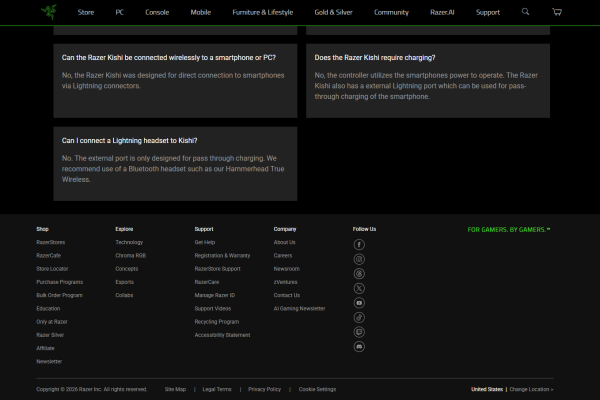Open About Us link
Viewport: 600px width, 400px height.
pos(284,242)
